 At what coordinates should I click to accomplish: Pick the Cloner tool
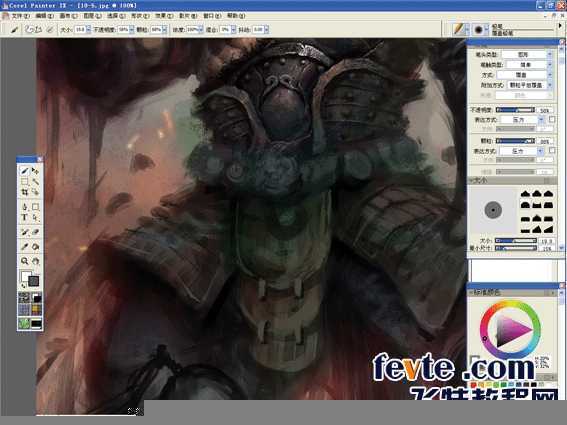point(24,232)
